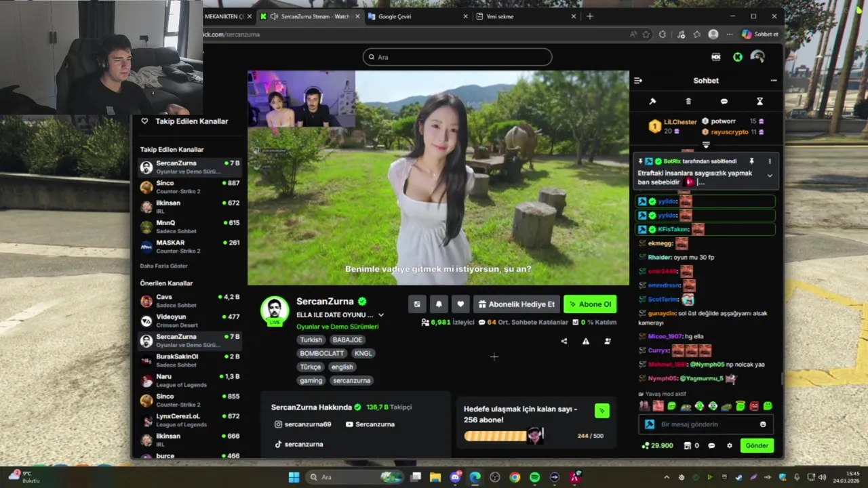868x488 pixels.
Task: Click the Abone Ol subscribe button
Action: coord(589,304)
